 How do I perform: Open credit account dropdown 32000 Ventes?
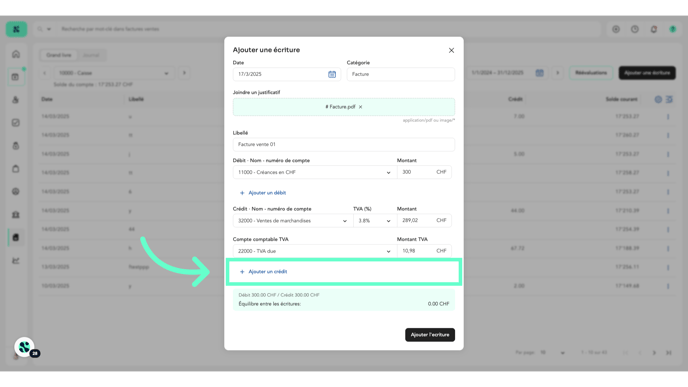[293, 221]
